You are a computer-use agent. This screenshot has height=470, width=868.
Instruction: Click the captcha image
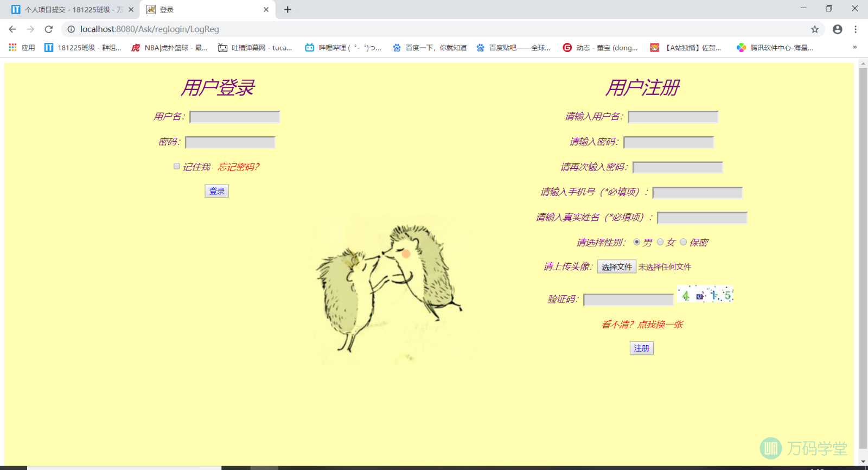705,294
